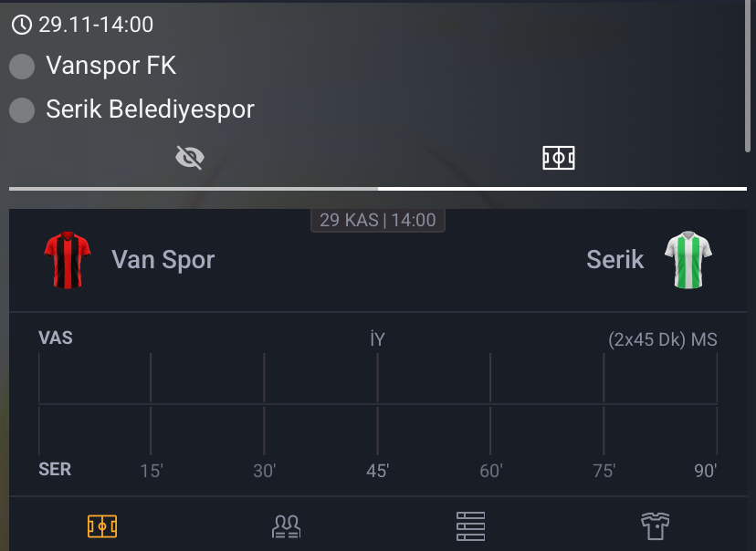This screenshot has width=756, height=551.
Task: Open the Serik team name on the match card
Action: tap(614, 259)
